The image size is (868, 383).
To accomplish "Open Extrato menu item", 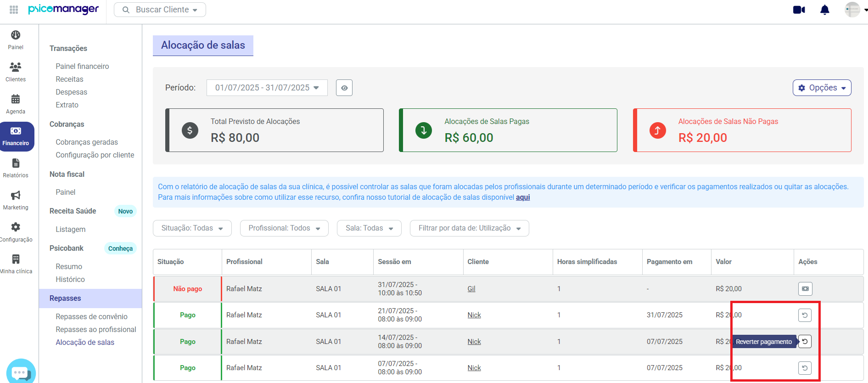I will 67,105.
